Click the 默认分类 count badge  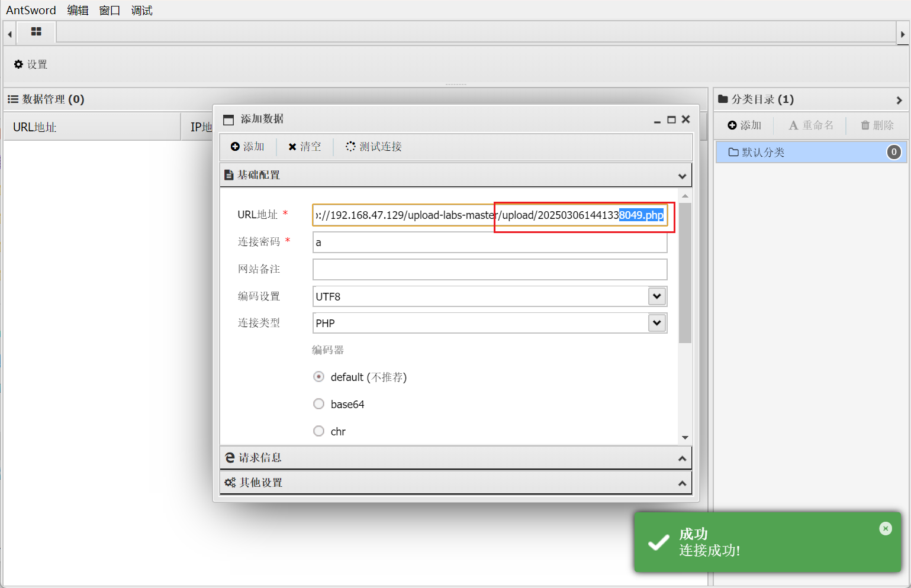pyautogui.click(x=894, y=152)
